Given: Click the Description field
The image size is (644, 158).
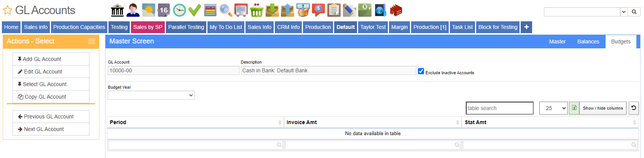Looking at the screenshot, I should click(x=328, y=70).
